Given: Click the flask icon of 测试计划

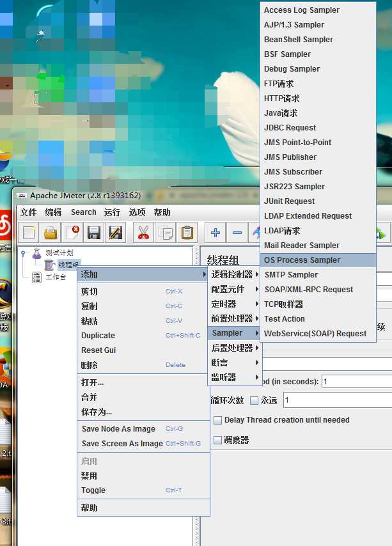Looking at the screenshot, I should click(x=36, y=253).
